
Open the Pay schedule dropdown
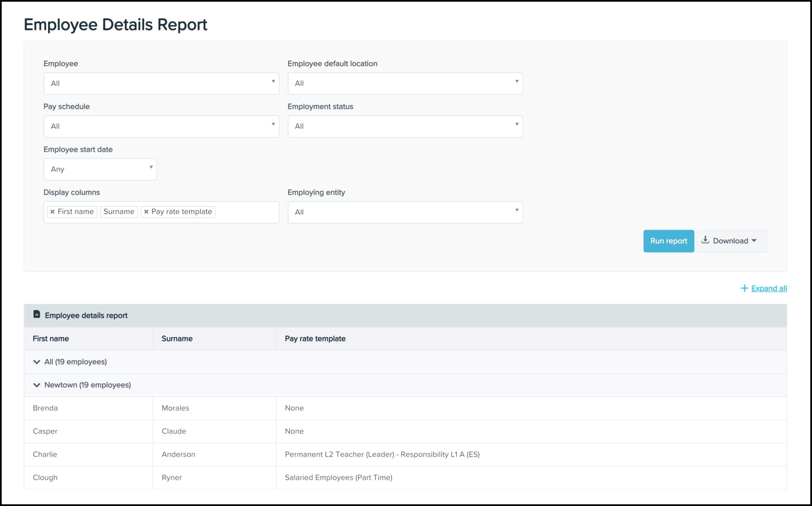(161, 126)
